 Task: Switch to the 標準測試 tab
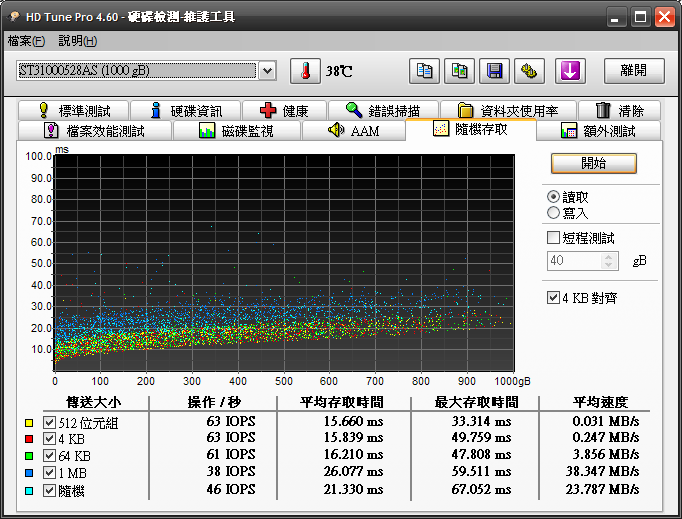pyautogui.click(x=74, y=110)
